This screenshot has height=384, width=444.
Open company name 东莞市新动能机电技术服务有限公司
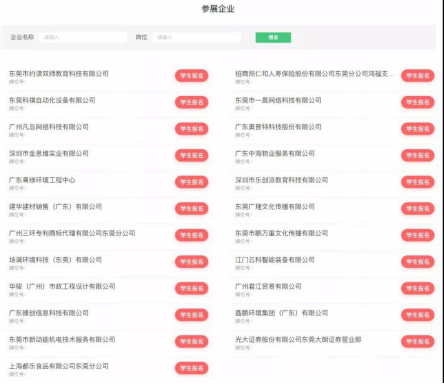tap(62, 340)
